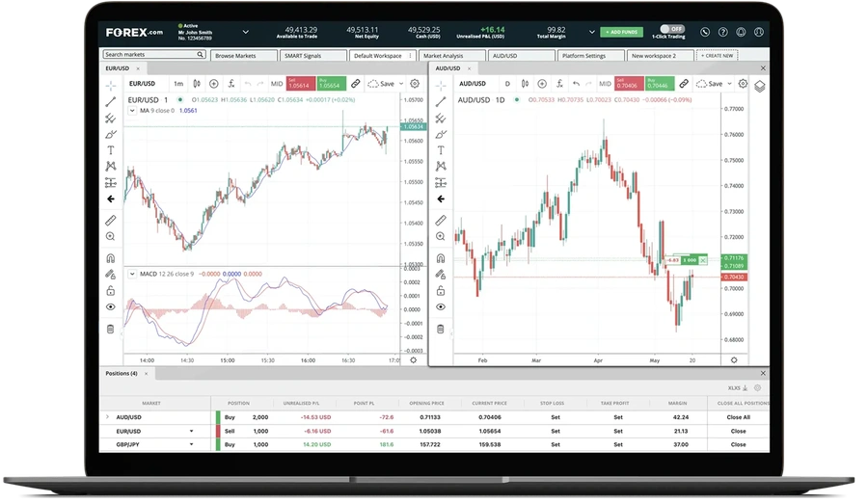Select the trend line tool in EUR/USD chart
The height and width of the screenshot is (503, 868).
(x=111, y=101)
